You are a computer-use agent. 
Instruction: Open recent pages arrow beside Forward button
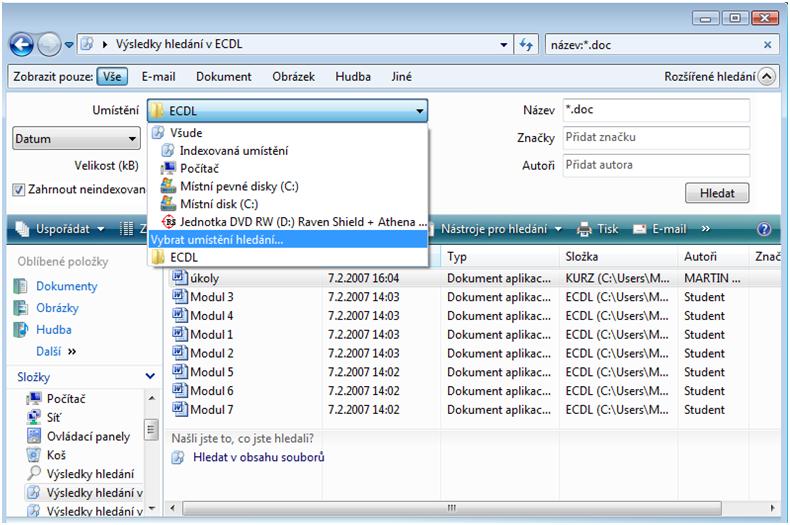click(x=69, y=45)
